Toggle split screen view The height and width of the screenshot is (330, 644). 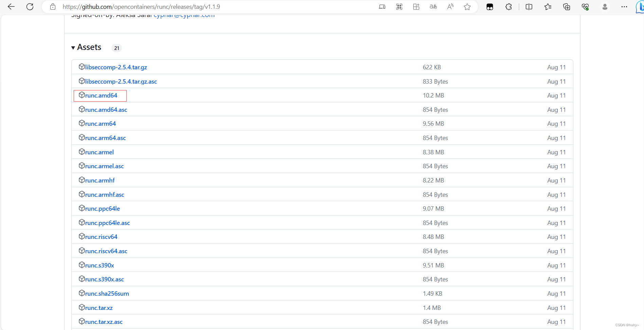[529, 7]
